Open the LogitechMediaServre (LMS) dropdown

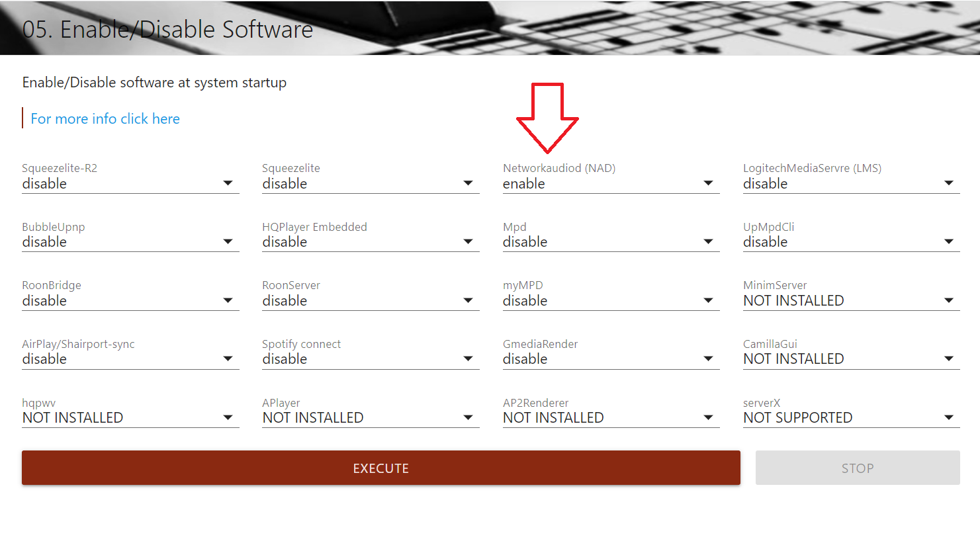tap(851, 184)
